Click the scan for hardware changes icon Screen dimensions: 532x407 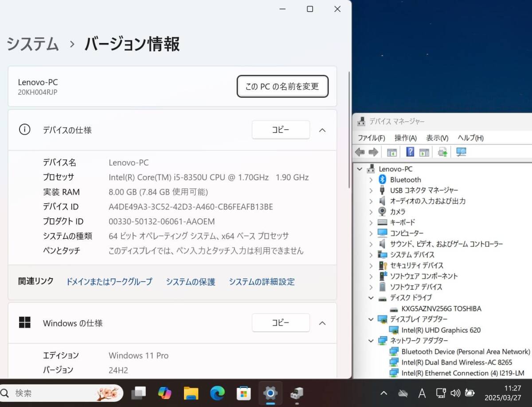(461, 152)
